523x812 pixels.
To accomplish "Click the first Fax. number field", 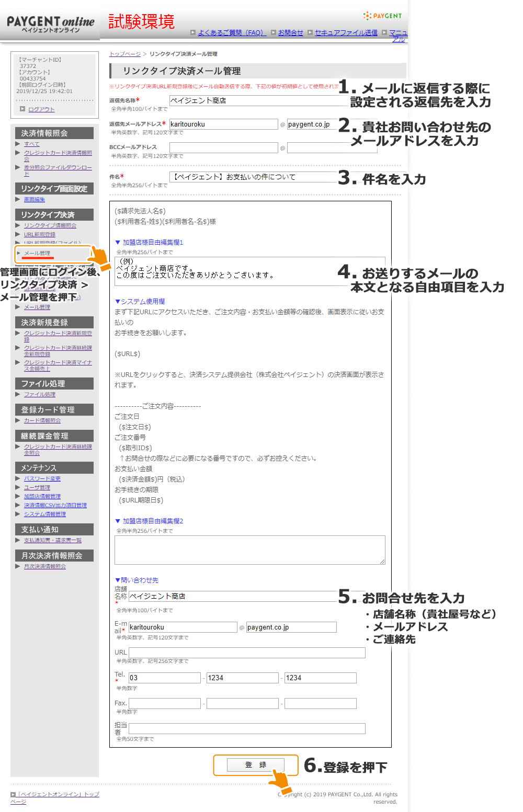I will coord(165,703).
